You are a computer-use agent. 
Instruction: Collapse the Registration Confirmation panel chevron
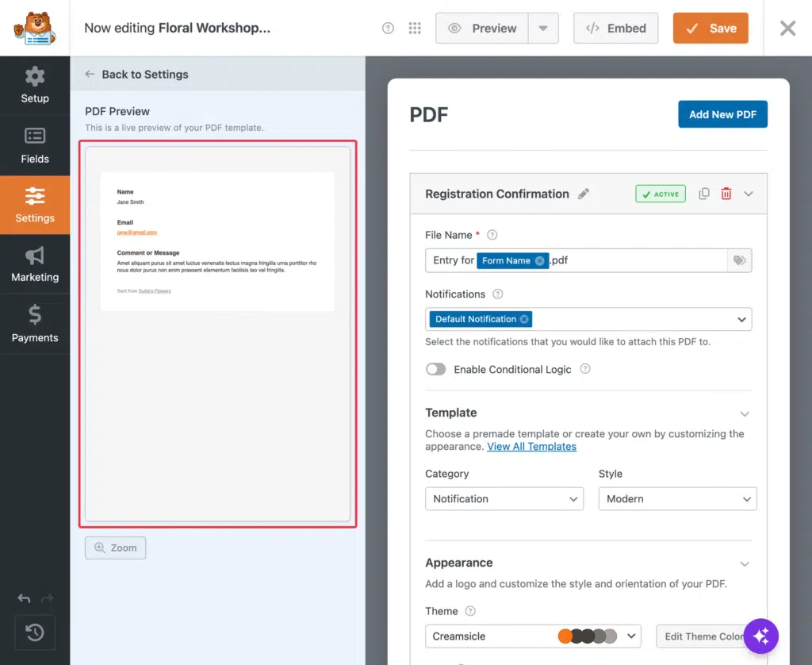(749, 194)
